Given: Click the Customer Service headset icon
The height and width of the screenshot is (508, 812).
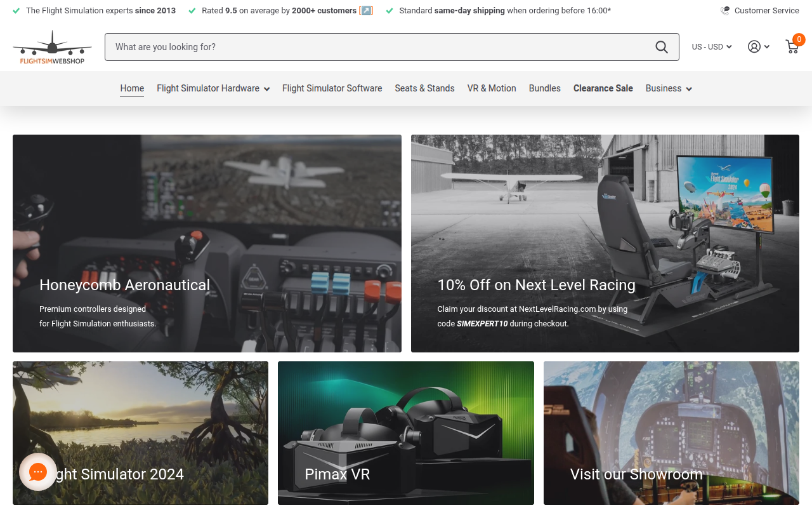Looking at the screenshot, I should (x=725, y=11).
